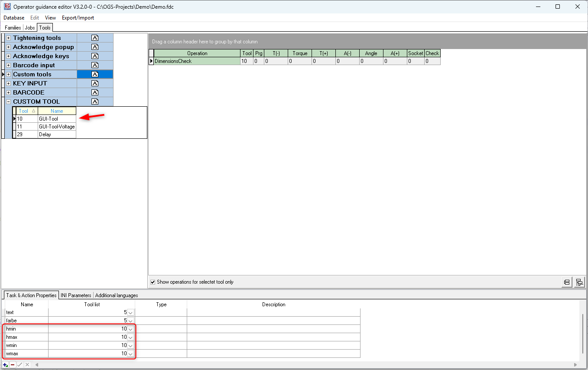This screenshot has height=370, width=588.
Task: Click the text icon in Barcode input row
Action: [x=95, y=65]
